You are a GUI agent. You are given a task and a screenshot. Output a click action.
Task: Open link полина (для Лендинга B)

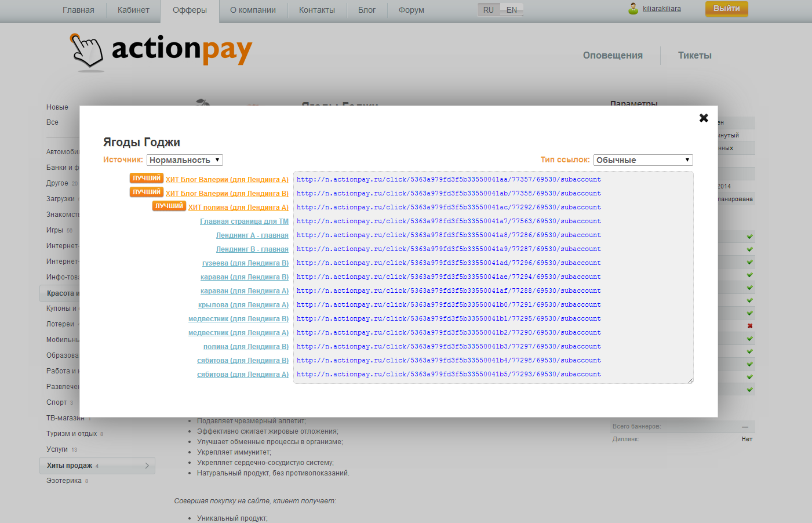pyautogui.click(x=246, y=347)
